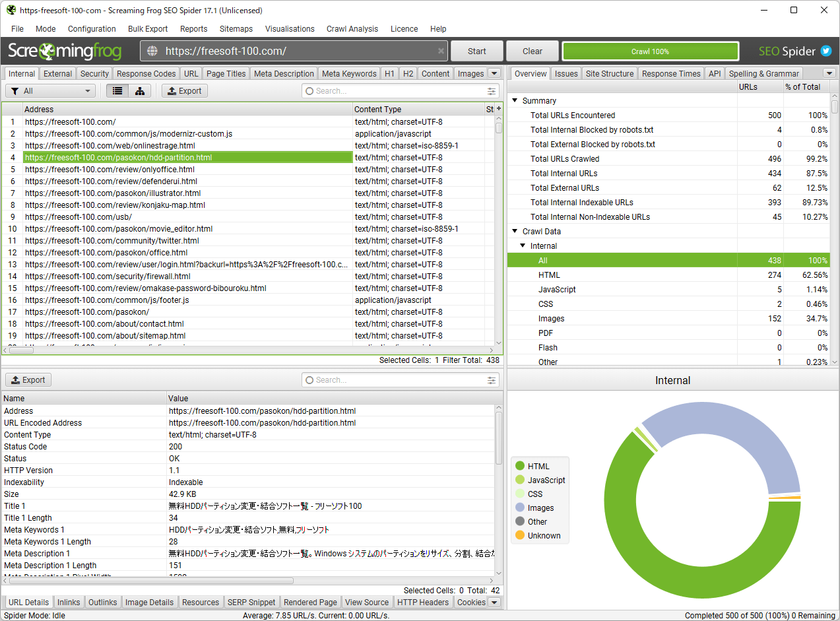This screenshot has height=621, width=840.
Task: Switch to the Page Titles tab
Action: click(226, 74)
